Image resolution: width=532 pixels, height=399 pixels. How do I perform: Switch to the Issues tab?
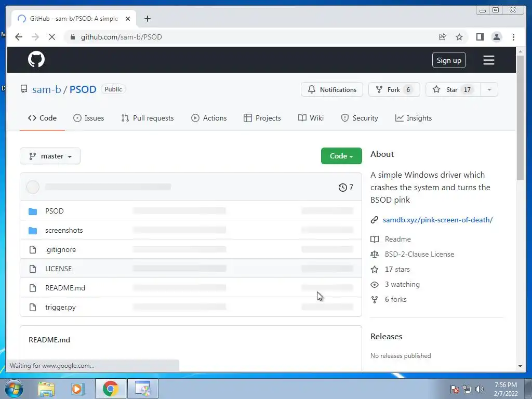[89, 118]
